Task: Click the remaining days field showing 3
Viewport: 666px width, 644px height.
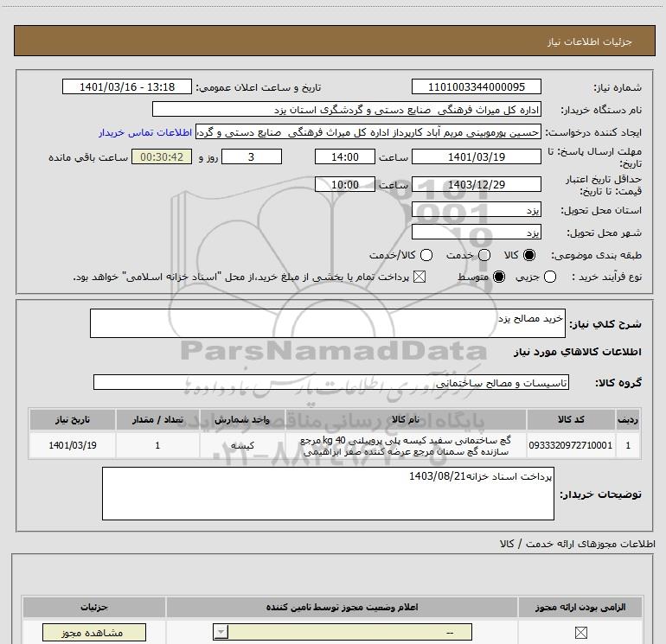Action: click(252, 156)
